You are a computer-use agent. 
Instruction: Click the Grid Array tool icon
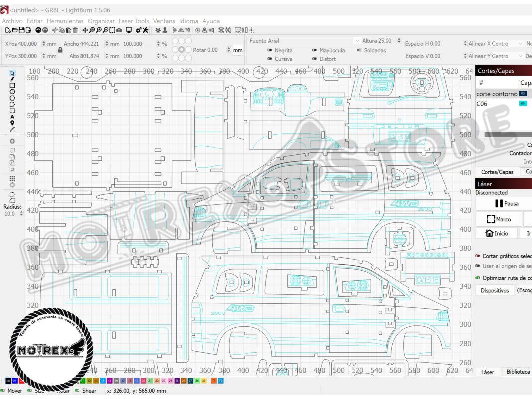[x=12, y=178]
